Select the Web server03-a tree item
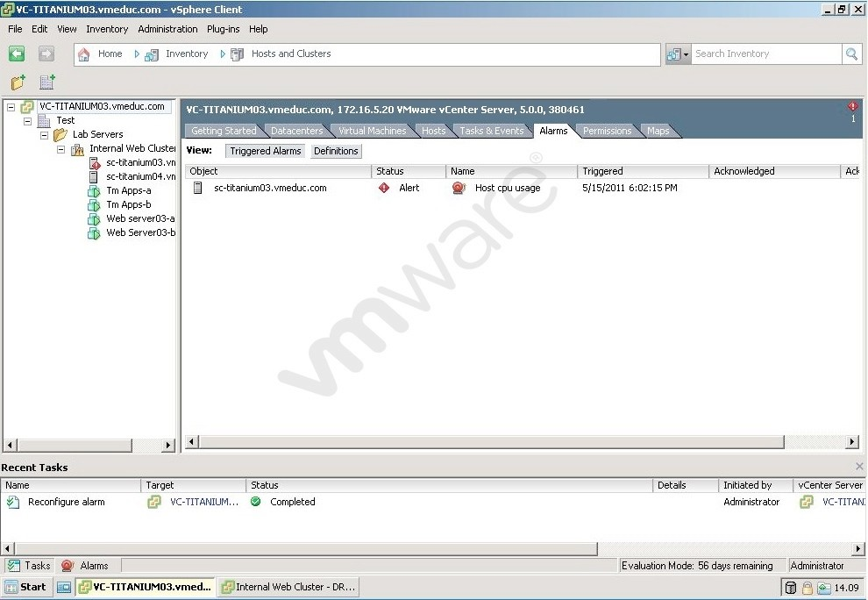This screenshot has width=868, height=600. (140, 218)
